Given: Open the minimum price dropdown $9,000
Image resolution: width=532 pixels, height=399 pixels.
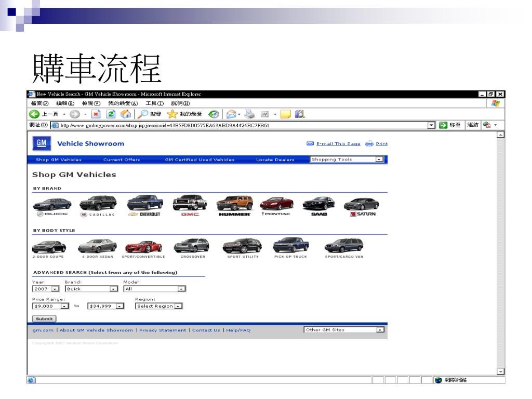Looking at the screenshot, I should click(50, 306).
